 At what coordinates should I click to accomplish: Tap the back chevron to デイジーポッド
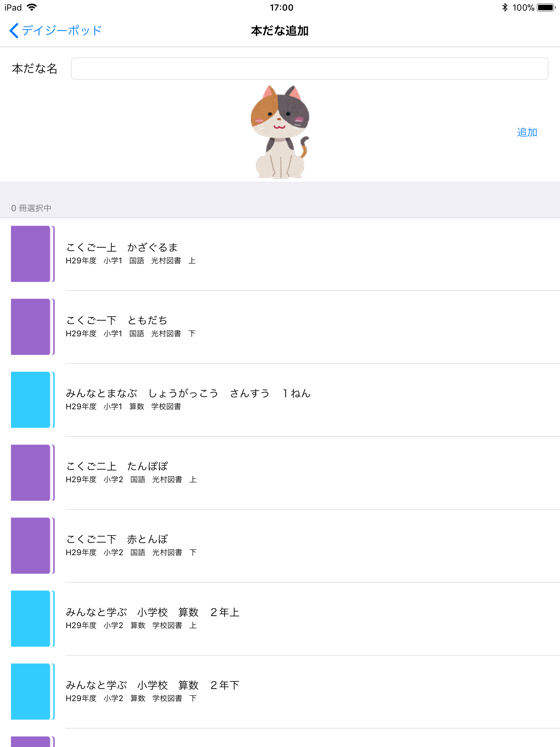click(x=14, y=31)
